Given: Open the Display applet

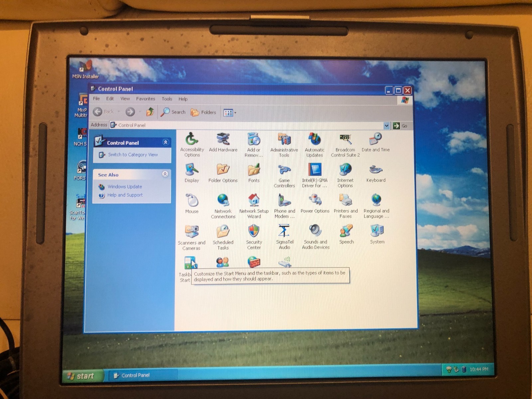Looking at the screenshot, I should [192, 173].
